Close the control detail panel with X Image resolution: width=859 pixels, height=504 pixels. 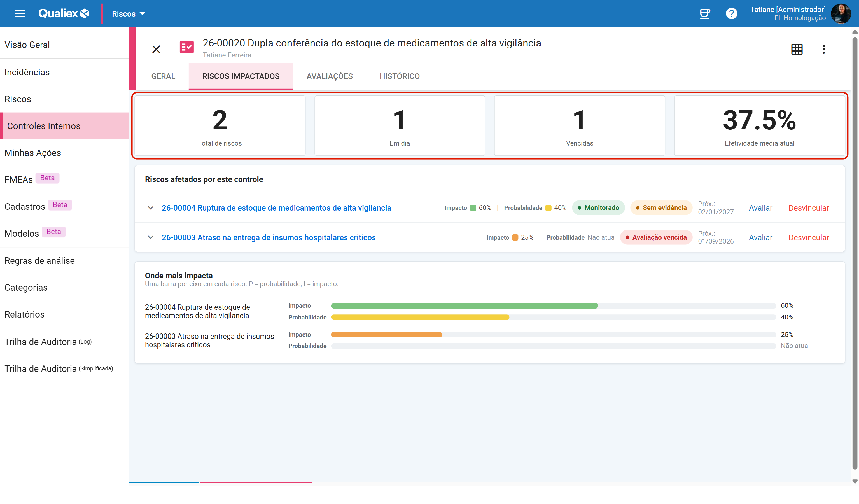156,49
